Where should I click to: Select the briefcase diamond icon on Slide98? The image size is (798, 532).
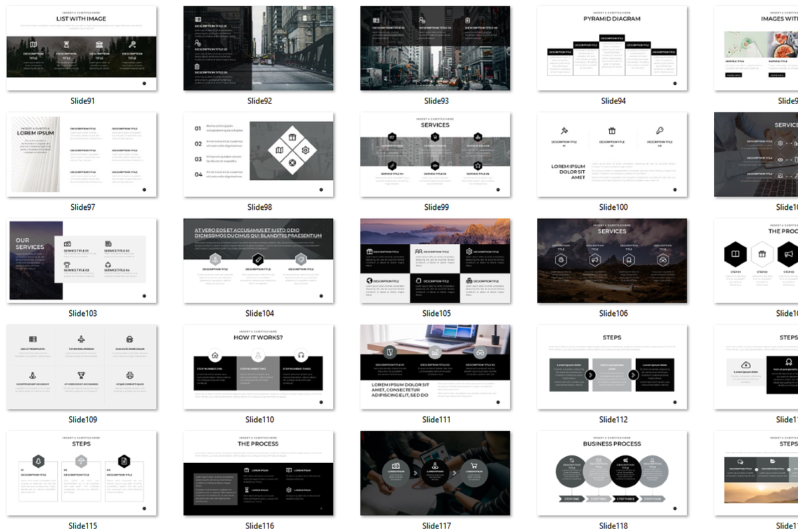point(293,137)
